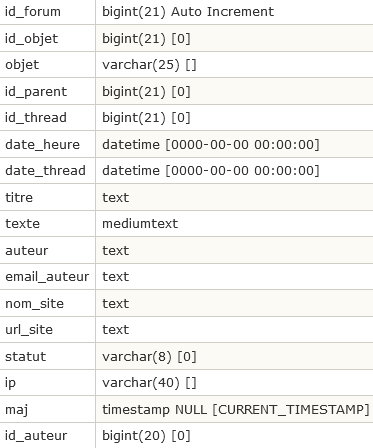Click the statut field name
373x448 pixels.
(25, 356)
